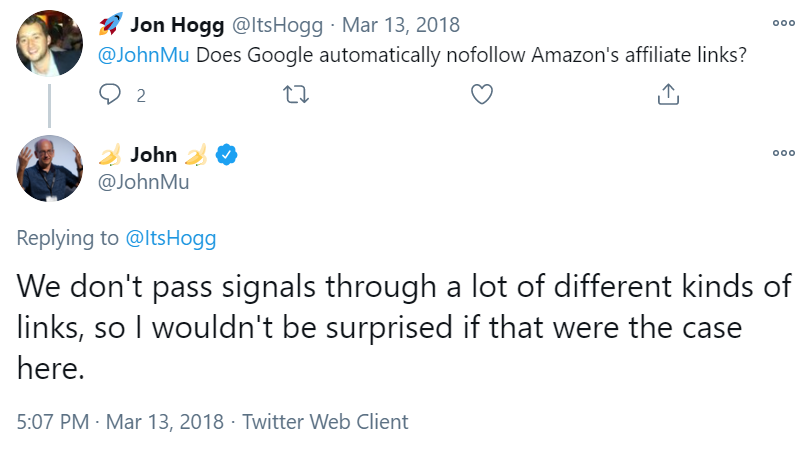Image resolution: width=812 pixels, height=449 pixels.
Task: Open more options on John's reply tweet
Action: (784, 153)
